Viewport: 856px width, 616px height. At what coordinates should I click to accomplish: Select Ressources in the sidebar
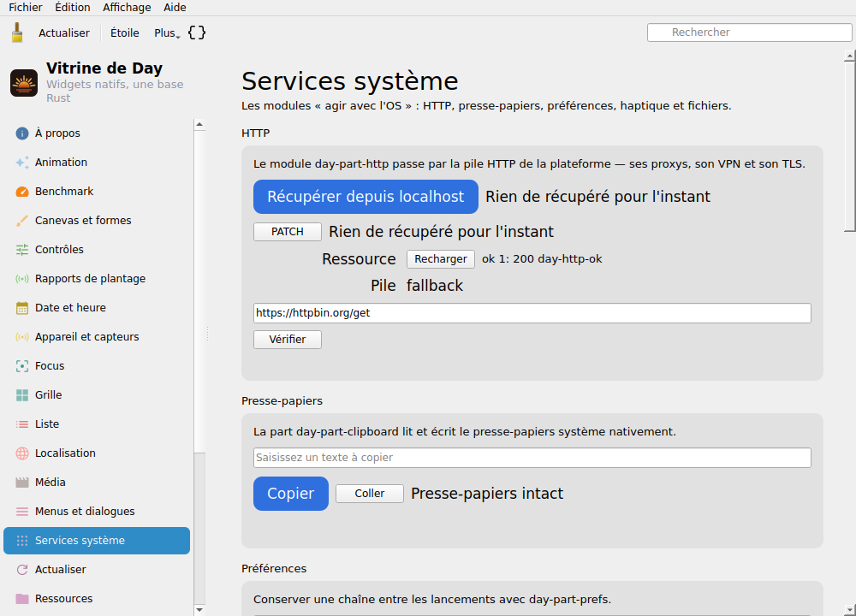pyautogui.click(x=97, y=599)
